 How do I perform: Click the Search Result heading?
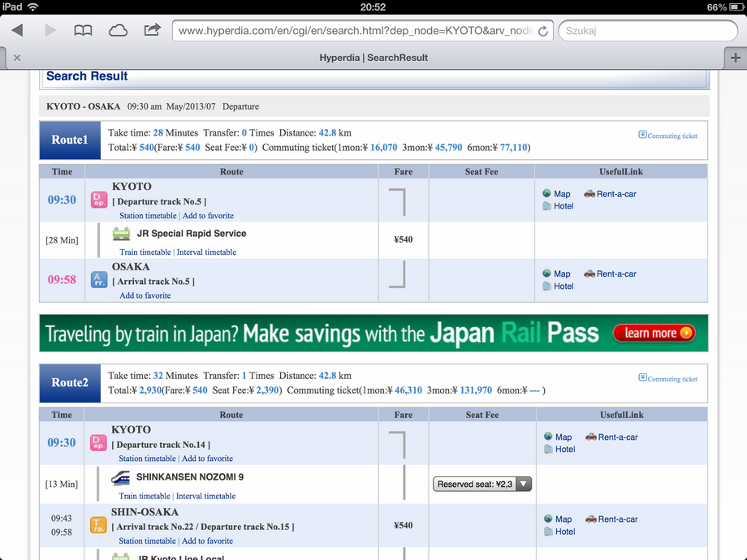87,76
